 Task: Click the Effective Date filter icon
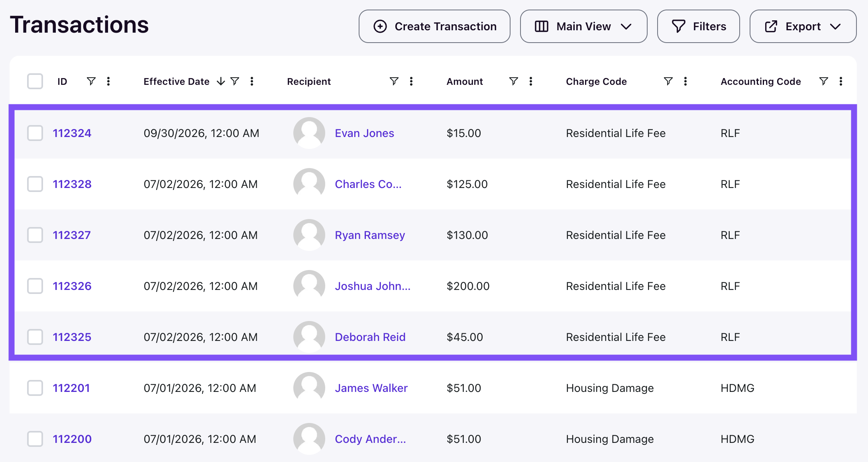(235, 81)
